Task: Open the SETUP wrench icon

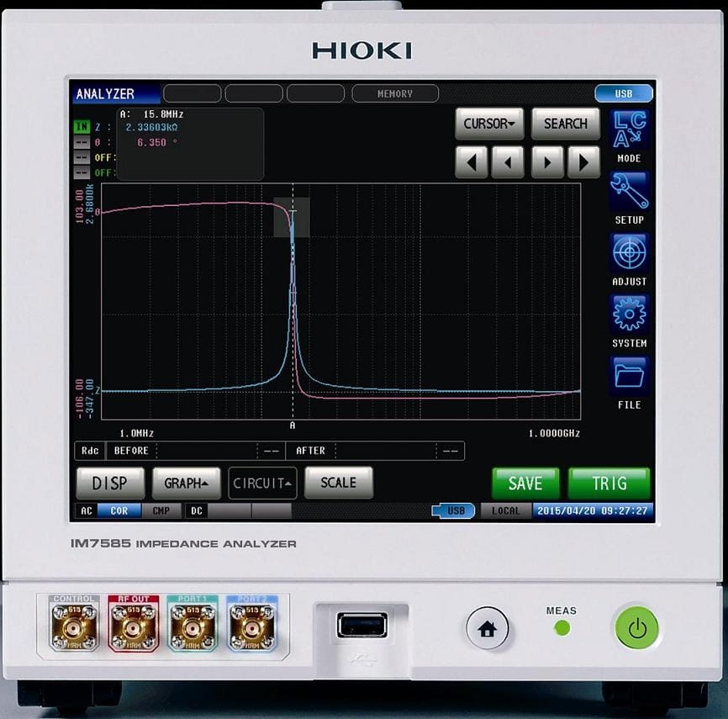Action: [x=629, y=192]
